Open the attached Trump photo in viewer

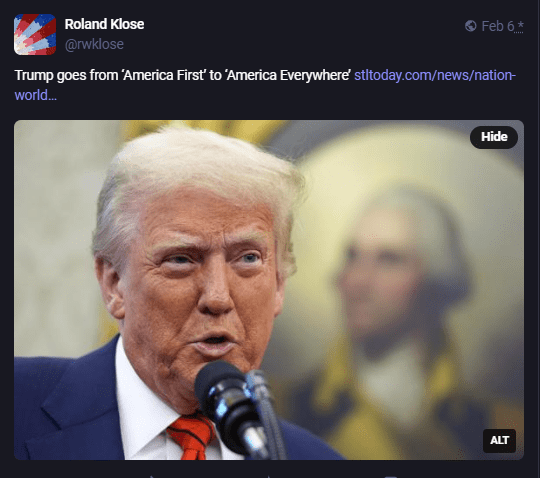269,290
